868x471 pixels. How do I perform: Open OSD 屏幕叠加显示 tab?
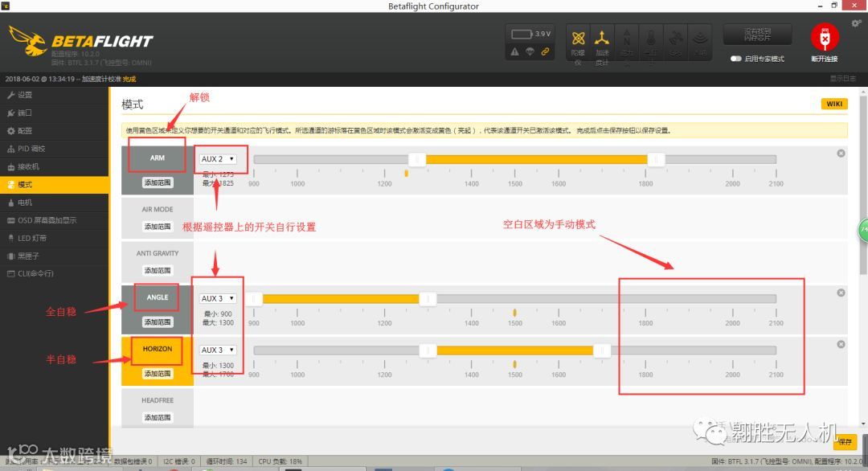click(x=55, y=220)
